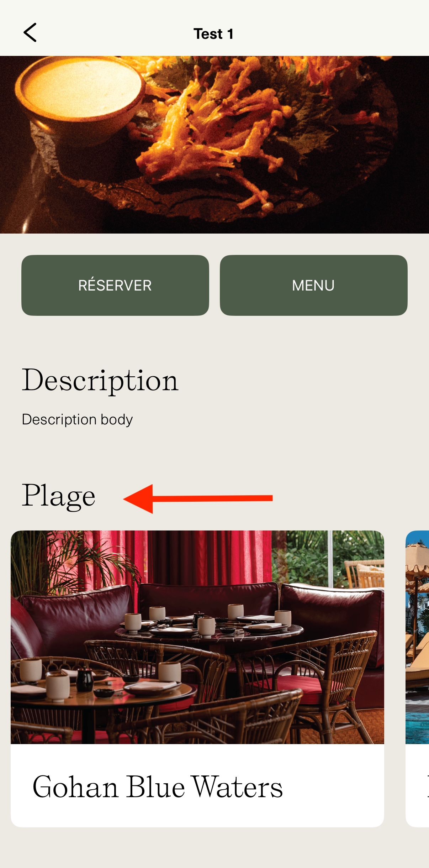Tap the back arrow icon
Image resolution: width=429 pixels, height=868 pixels.
pyautogui.click(x=30, y=33)
